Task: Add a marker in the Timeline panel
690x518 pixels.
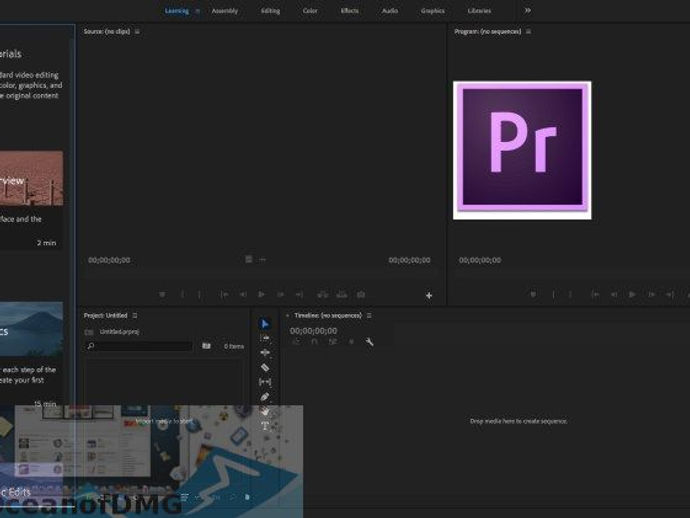Action: coord(351,342)
